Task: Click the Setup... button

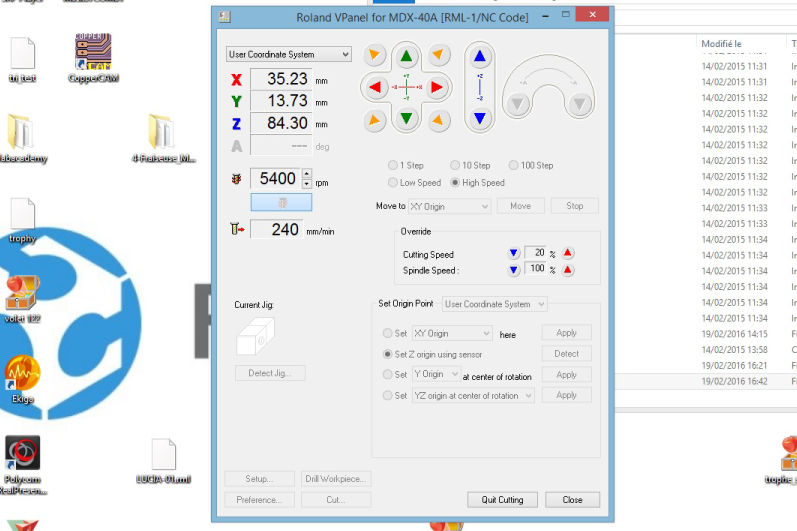Action: pos(259,479)
